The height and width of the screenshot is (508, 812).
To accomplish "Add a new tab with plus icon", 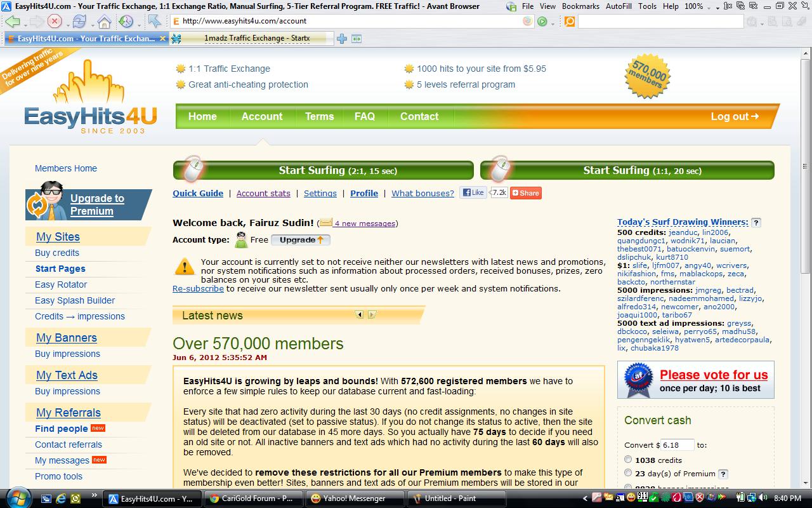I will tap(342, 39).
